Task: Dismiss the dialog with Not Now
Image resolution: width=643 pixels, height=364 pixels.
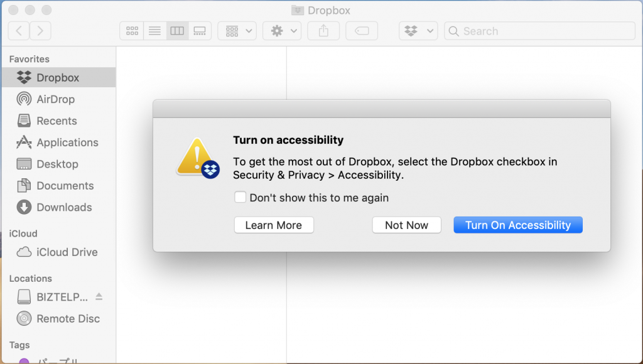Action: coord(406,225)
